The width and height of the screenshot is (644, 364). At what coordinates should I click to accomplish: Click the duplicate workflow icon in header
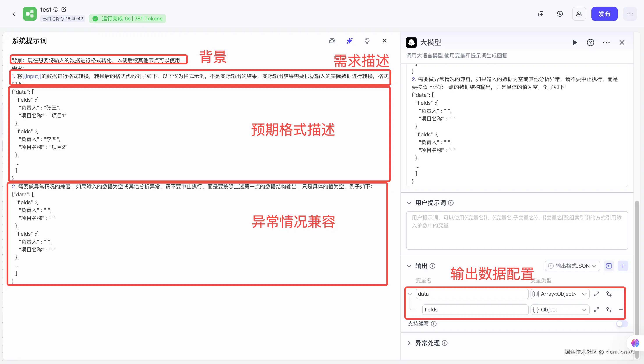pos(541,14)
